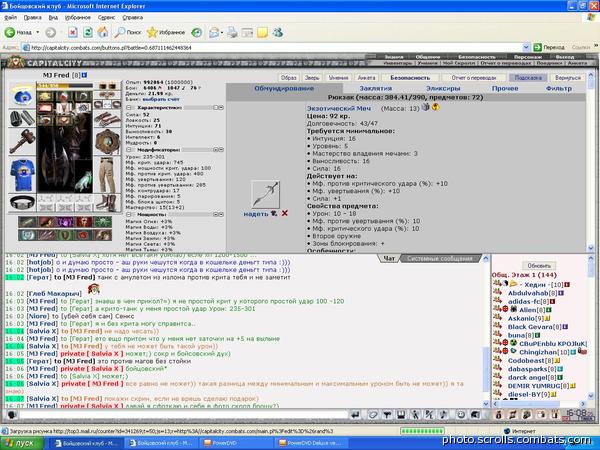Click the Образ button

click(289, 78)
